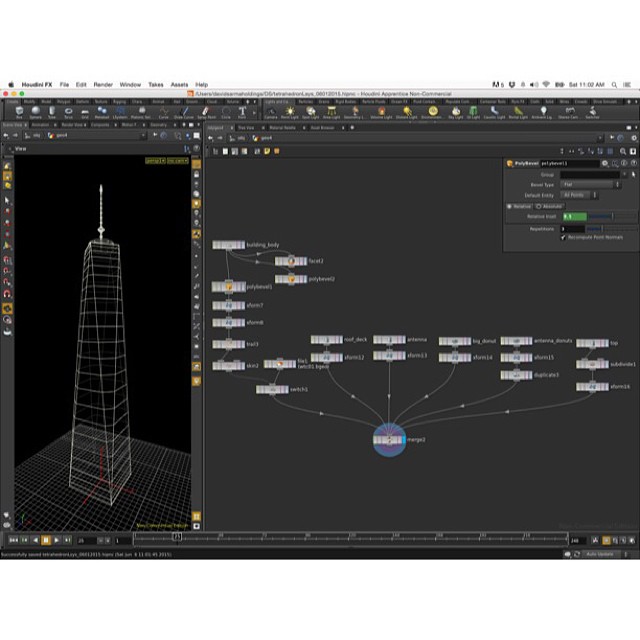Open the Auto Update dropdown
This screenshot has width=640, height=640.
tap(604, 553)
